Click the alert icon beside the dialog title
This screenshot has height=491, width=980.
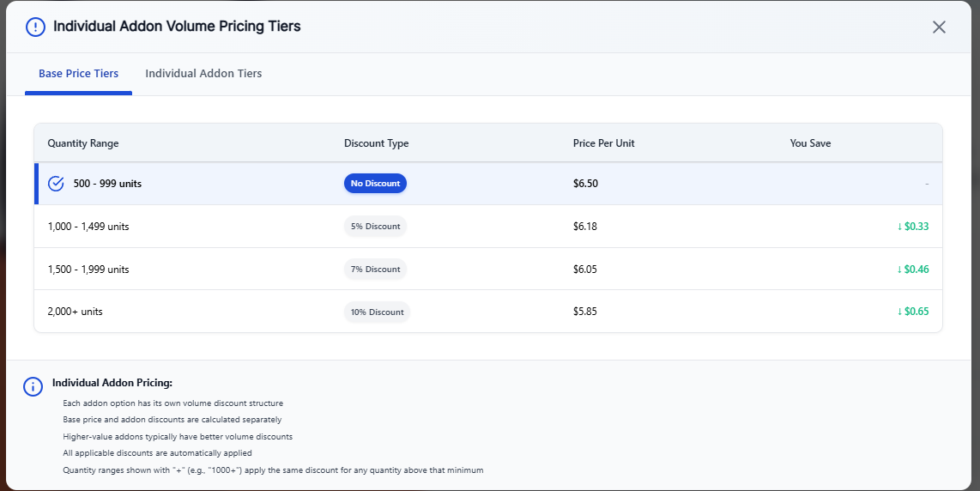click(x=35, y=27)
